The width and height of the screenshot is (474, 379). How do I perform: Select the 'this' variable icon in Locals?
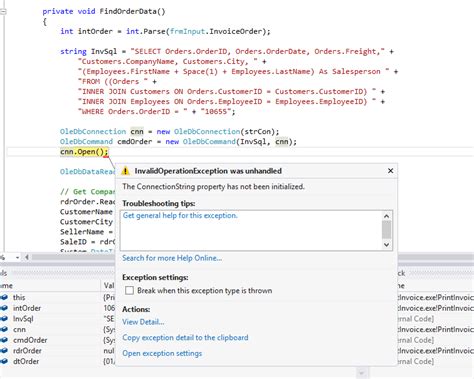[4, 297]
